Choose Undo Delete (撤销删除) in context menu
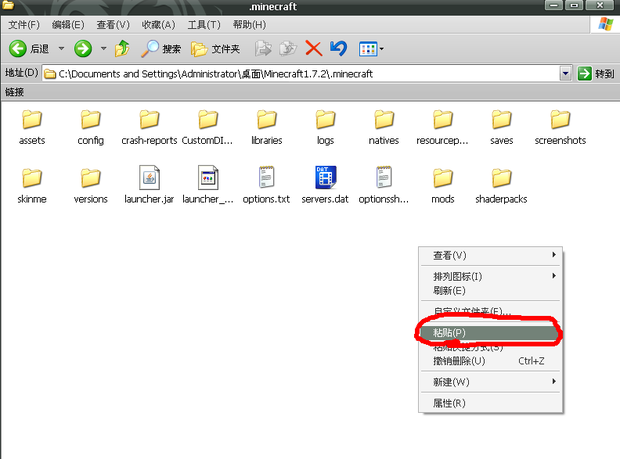 click(490, 361)
